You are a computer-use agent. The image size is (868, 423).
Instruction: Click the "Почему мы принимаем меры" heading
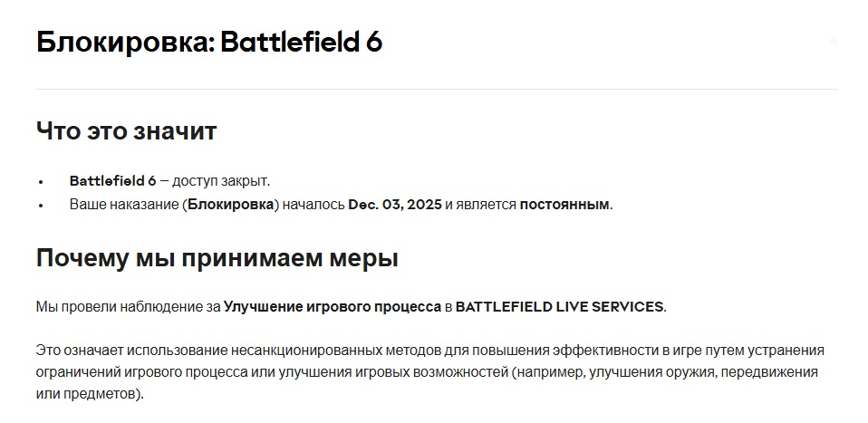click(217, 259)
